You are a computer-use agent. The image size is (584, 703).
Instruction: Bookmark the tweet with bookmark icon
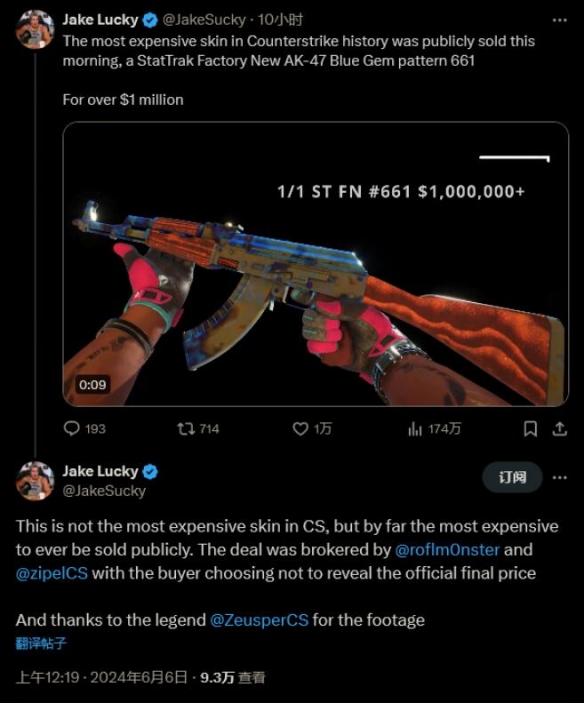(530, 429)
